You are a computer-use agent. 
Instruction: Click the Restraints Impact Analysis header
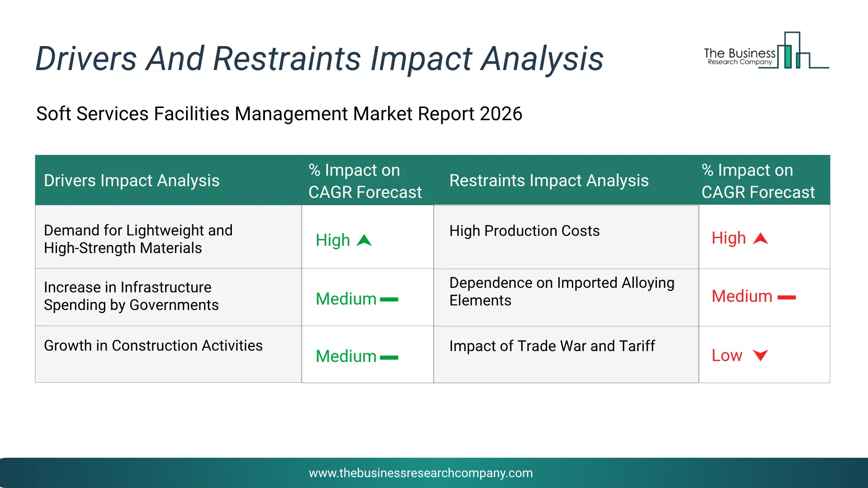pyautogui.click(x=549, y=180)
